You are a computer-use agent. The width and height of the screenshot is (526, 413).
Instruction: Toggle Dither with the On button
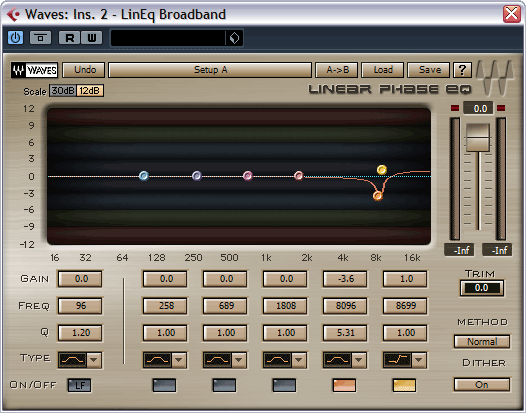tap(482, 384)
